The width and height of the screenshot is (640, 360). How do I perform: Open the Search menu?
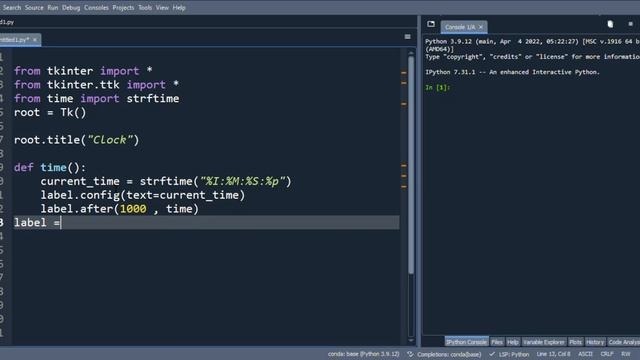click(x=12, y=7)
